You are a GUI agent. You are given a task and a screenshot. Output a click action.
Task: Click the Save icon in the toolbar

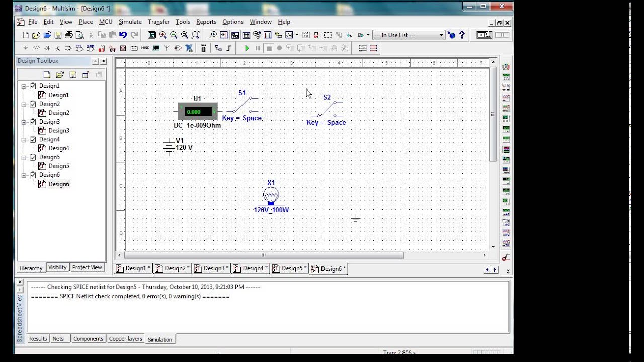[58, 35]
